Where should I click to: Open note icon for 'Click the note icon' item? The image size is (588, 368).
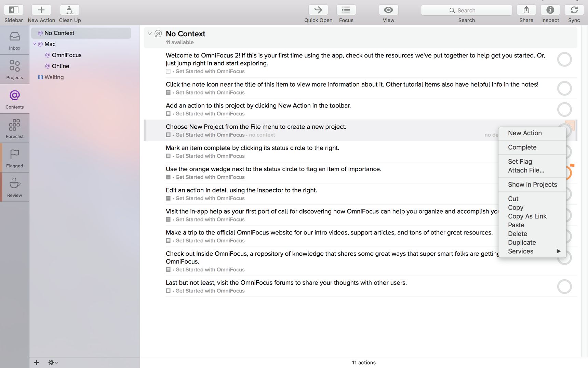[x=168, y=93]
